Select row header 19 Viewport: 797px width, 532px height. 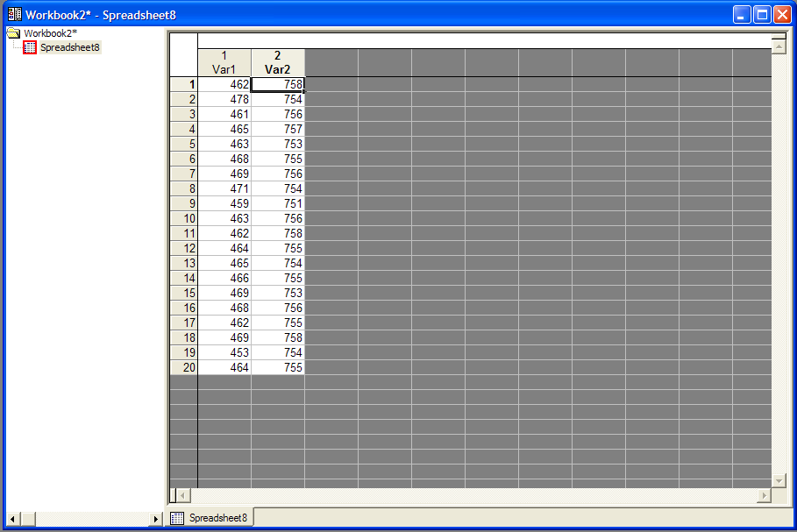point(183,352)
